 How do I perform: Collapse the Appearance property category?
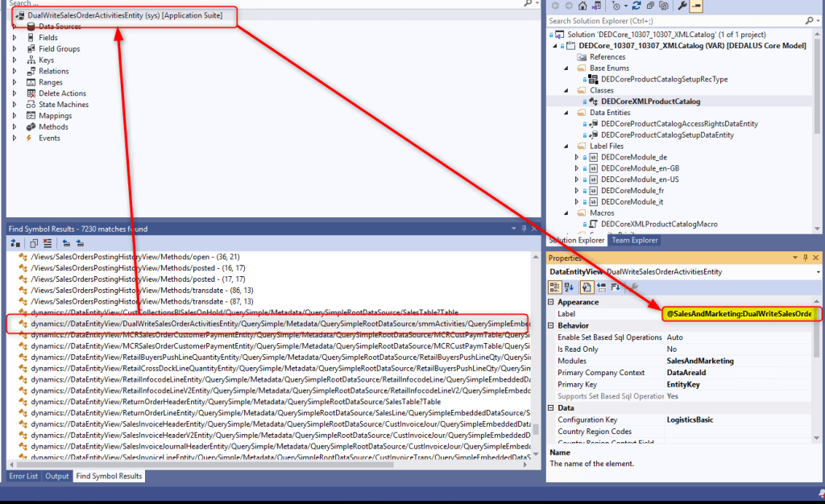click(x=551, y=302)
